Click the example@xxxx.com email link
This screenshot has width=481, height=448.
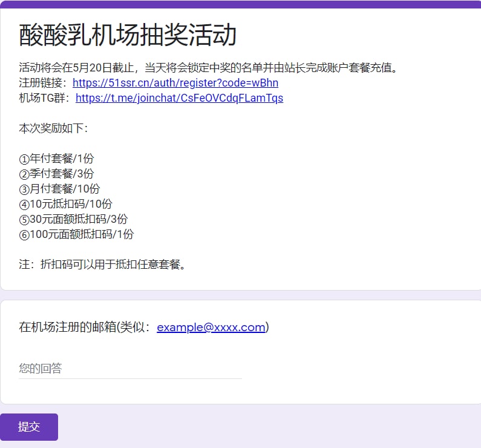tap(211, 327)
